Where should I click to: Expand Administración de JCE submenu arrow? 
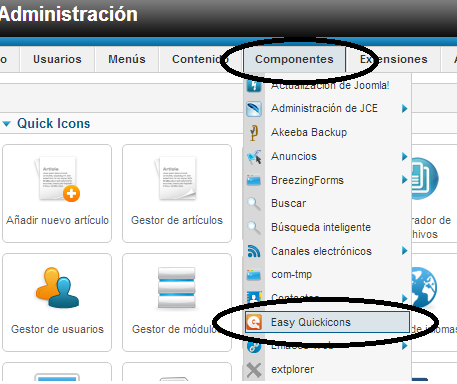[x=404, y=108]
